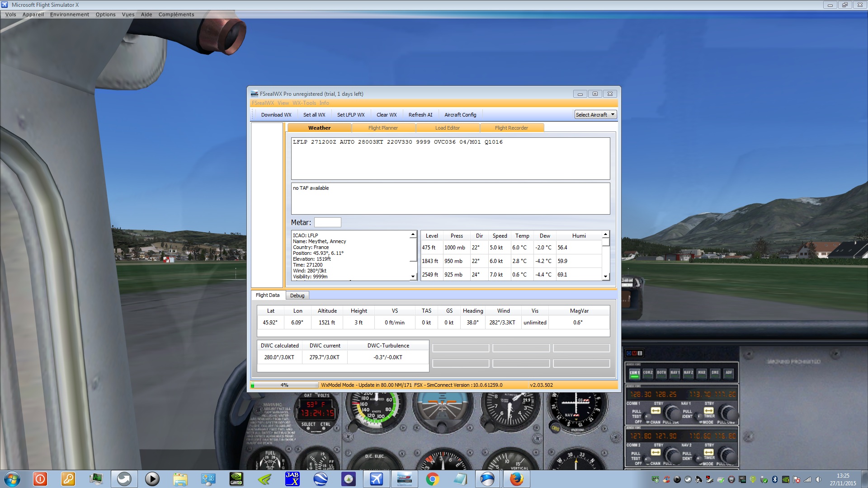
Task: Open Aircraft Config
Action: click(460, 115)
